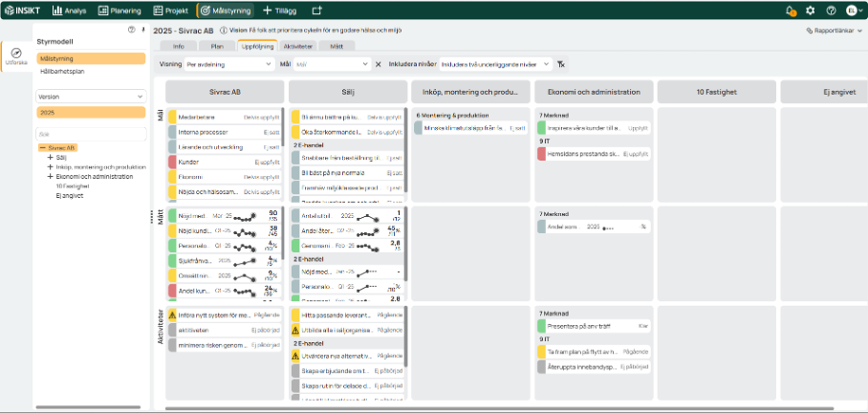Image resolution: width=868 pixels, height=413 pixels.
Task: Open the Version dropdown
Action: point(90,97)
